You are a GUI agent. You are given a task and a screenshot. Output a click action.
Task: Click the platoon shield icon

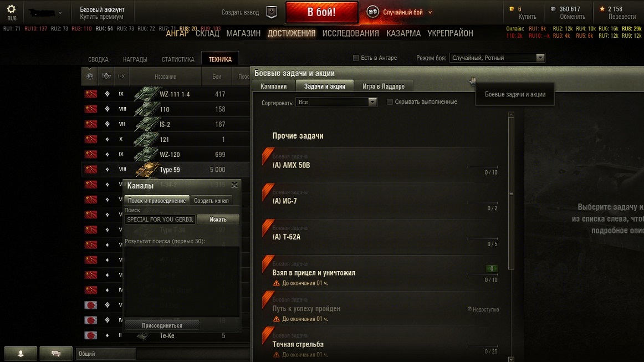[x=272, y=12]
